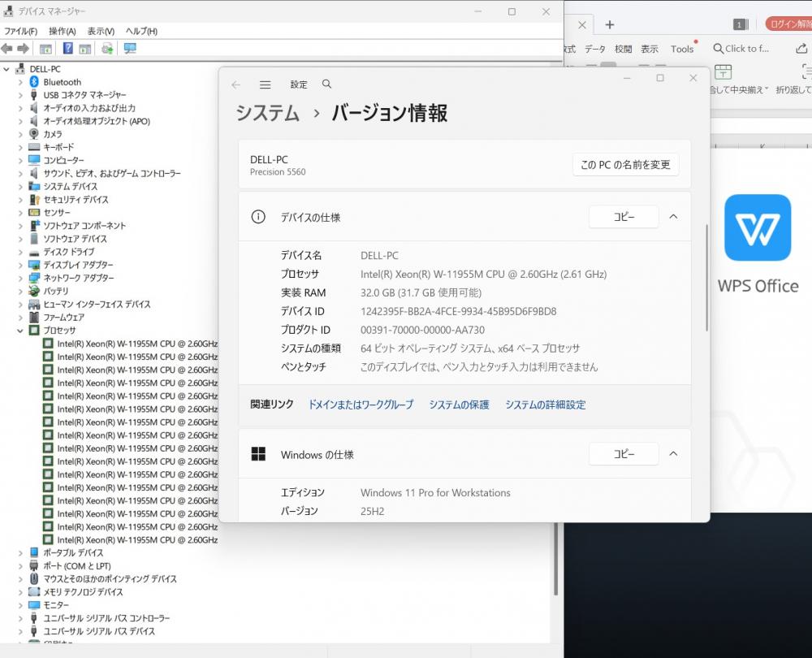Open the 操作(A) menu
Viewport: 812px width, 658px height.
point(62,31)
